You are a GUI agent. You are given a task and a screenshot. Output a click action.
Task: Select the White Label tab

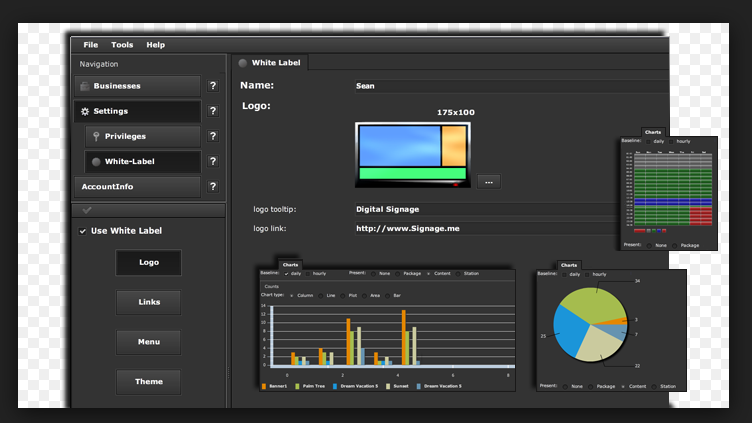click(x=270, y=62)
